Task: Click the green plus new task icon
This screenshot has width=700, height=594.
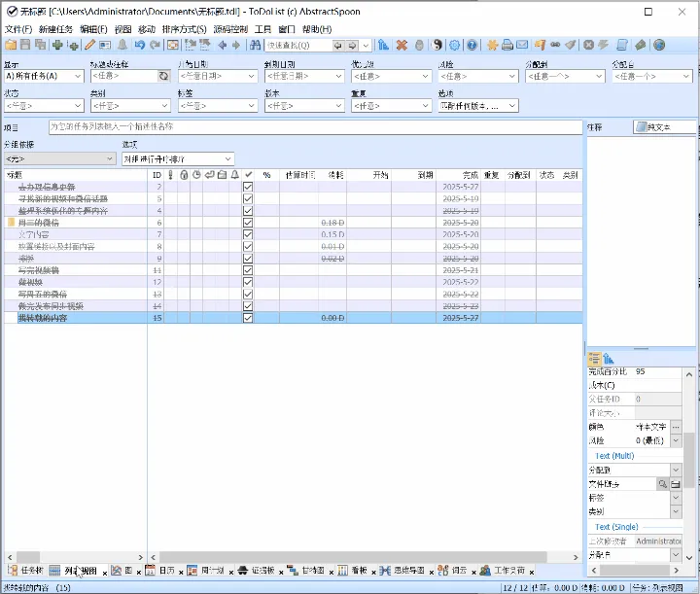Action: point(57,45)
